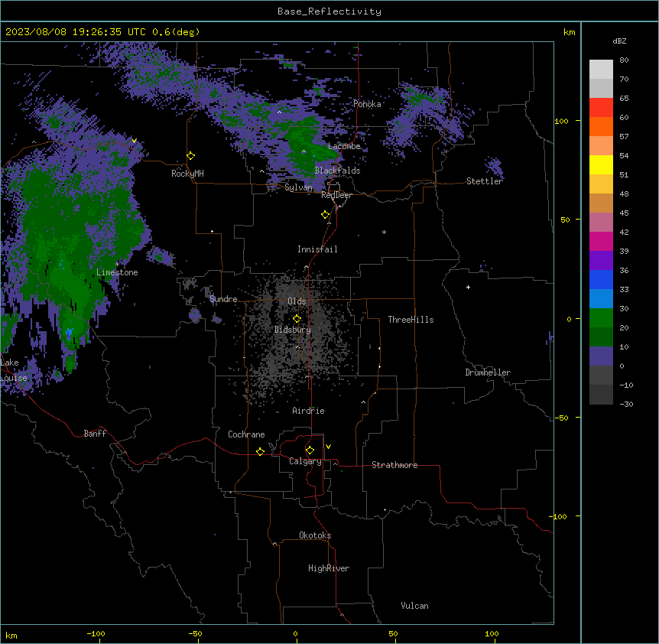Click the 45 value on the dBZ legend
Screen dimensions: 659x644
click(624, 213)
